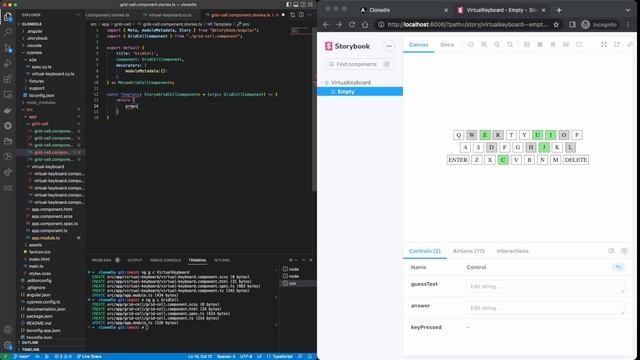Open the Interactions panel tab
The image size is (640, 360).
513,251
